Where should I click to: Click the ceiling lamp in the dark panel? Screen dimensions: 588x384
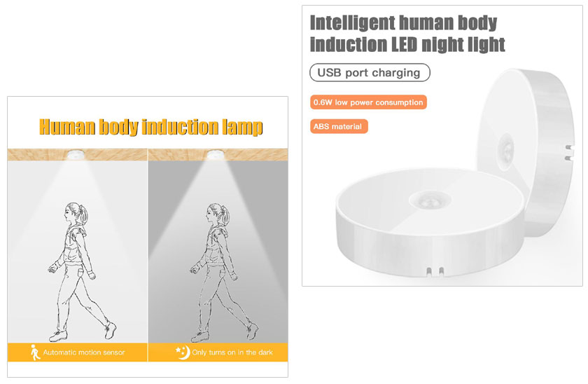pyautogui.click(x=216, y=154)
